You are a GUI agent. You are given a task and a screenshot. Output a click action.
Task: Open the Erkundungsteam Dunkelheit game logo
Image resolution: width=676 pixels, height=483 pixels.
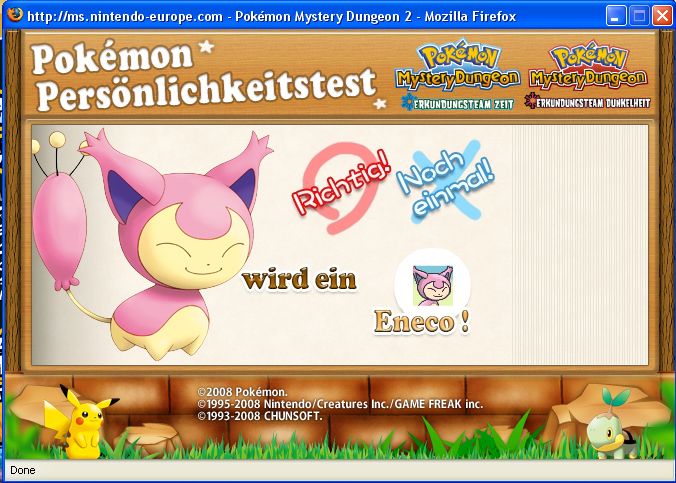tap(588, 75)
